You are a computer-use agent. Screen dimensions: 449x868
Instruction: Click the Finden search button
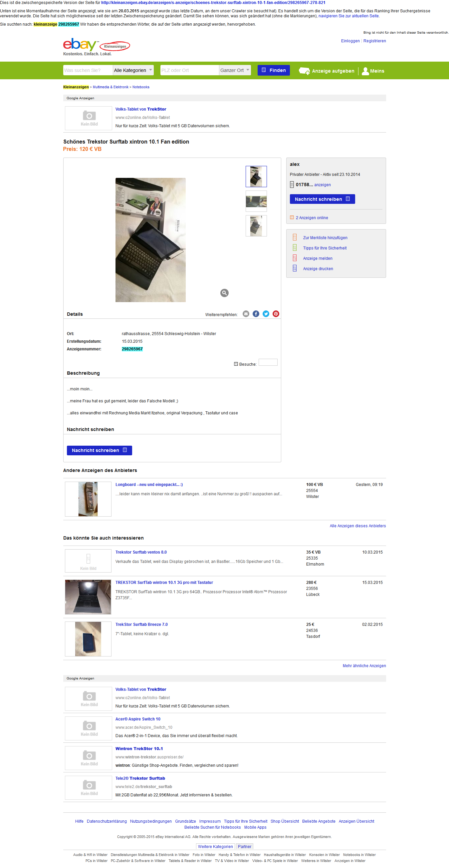[274, 70]
